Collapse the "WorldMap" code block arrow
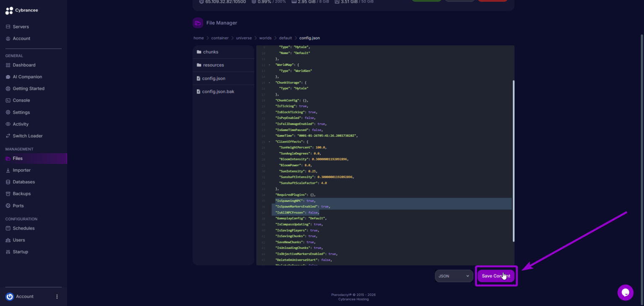Screen dimensions: 644x306 (x=270, y=65)
